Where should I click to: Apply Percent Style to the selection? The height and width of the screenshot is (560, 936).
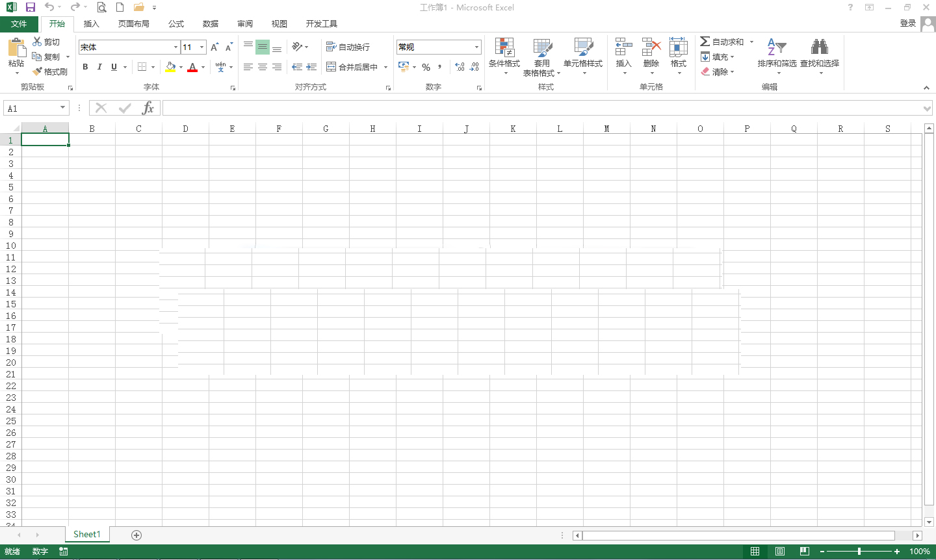coord(426,67)
